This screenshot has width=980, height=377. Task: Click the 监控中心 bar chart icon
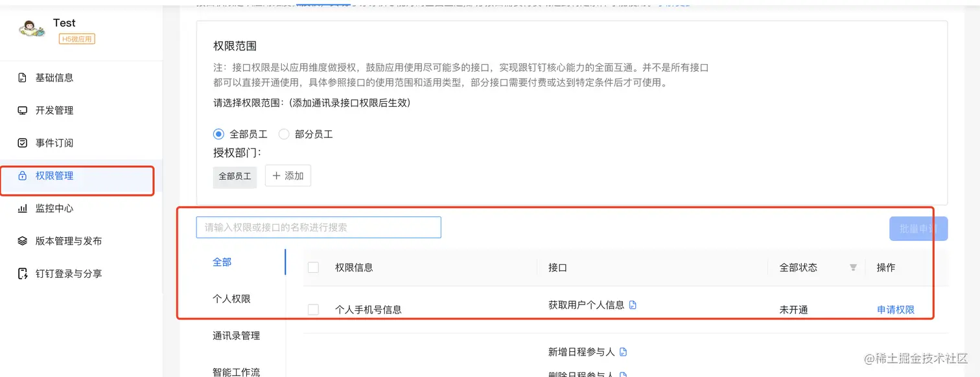click(22, 209)
